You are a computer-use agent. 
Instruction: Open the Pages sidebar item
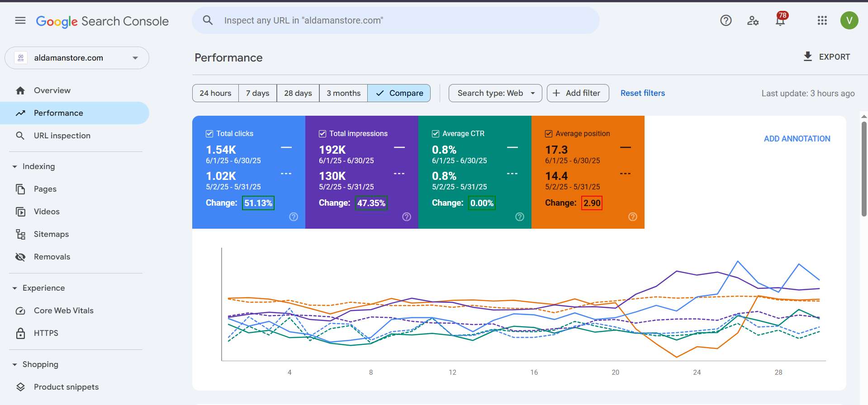point(75,189)
